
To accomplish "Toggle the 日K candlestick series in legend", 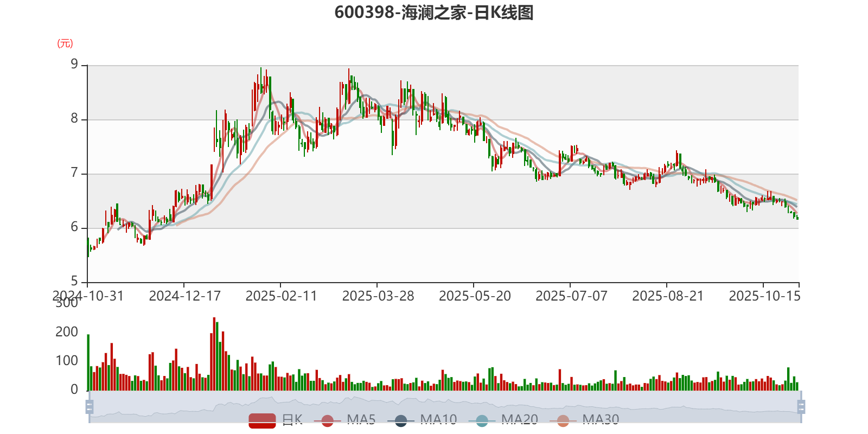I will (276, 420).
